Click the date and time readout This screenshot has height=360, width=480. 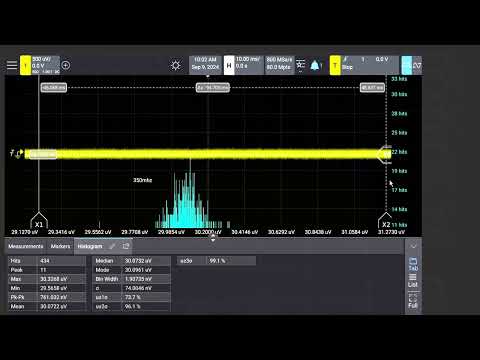pyautogui.click(x=205, y=64)
